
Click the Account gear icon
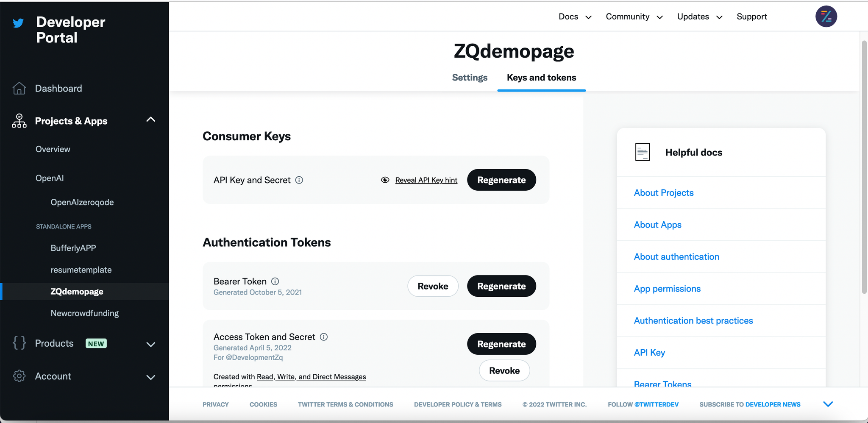click(x=19, y=376)
